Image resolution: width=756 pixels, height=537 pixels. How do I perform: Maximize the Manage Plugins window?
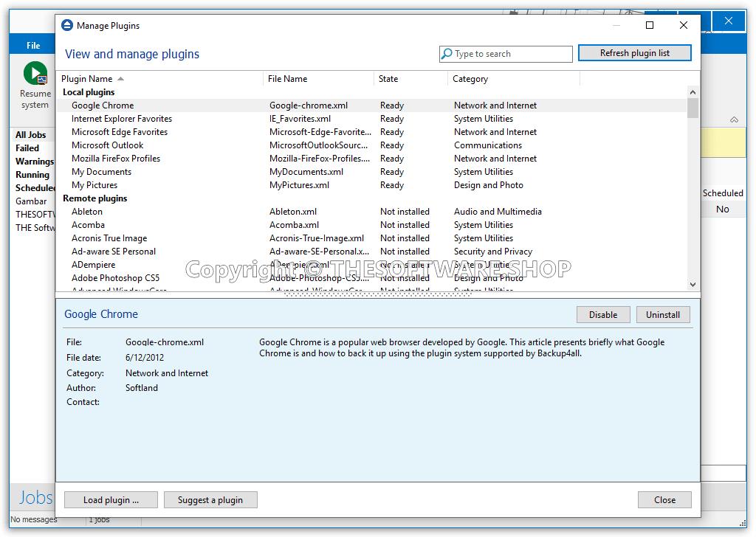coord(650,25)
